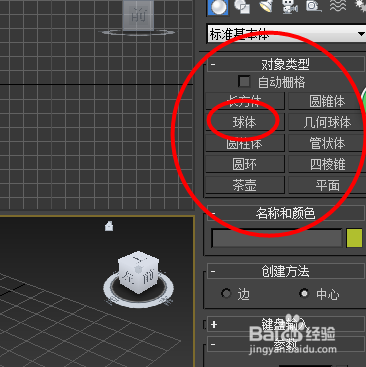Select the 中心 creation method radio button
The image size is (366, 367).
coord(304,293)
